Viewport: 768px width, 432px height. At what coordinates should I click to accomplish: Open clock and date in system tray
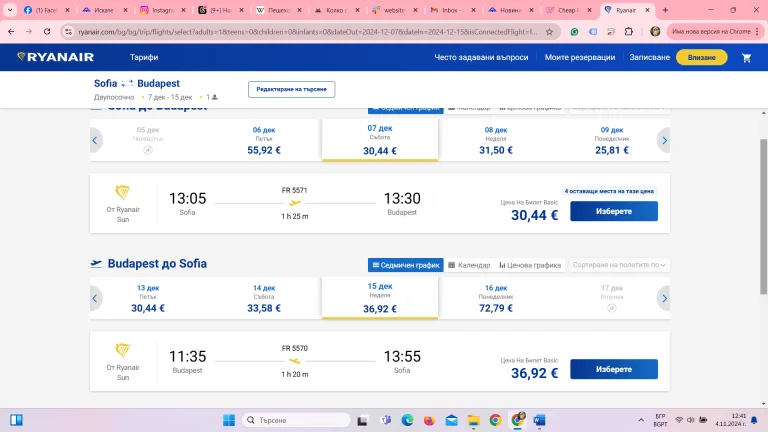[x=731, y=420]
